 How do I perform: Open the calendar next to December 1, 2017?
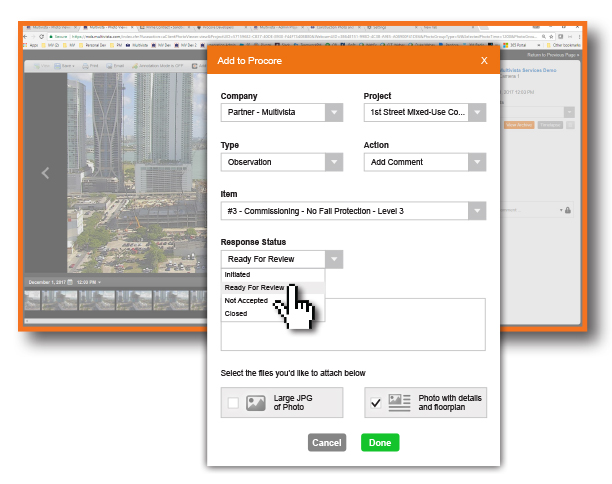coord(70,282)
